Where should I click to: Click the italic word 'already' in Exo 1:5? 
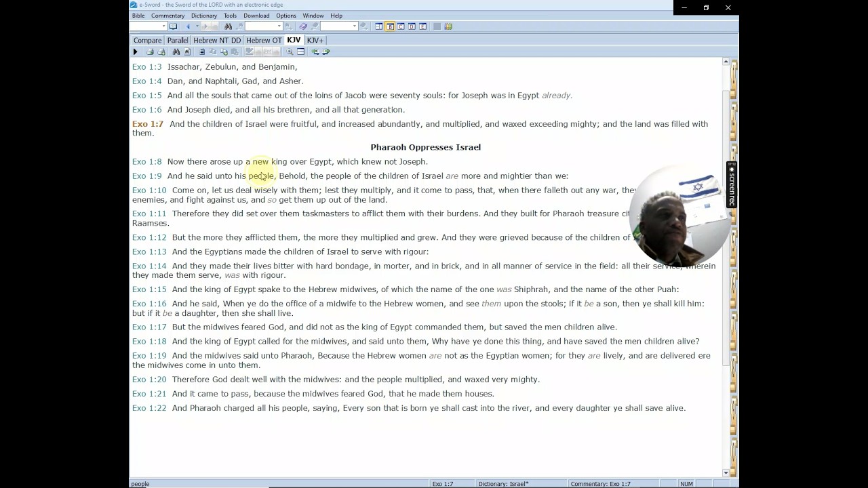click(x=557, y=96)
